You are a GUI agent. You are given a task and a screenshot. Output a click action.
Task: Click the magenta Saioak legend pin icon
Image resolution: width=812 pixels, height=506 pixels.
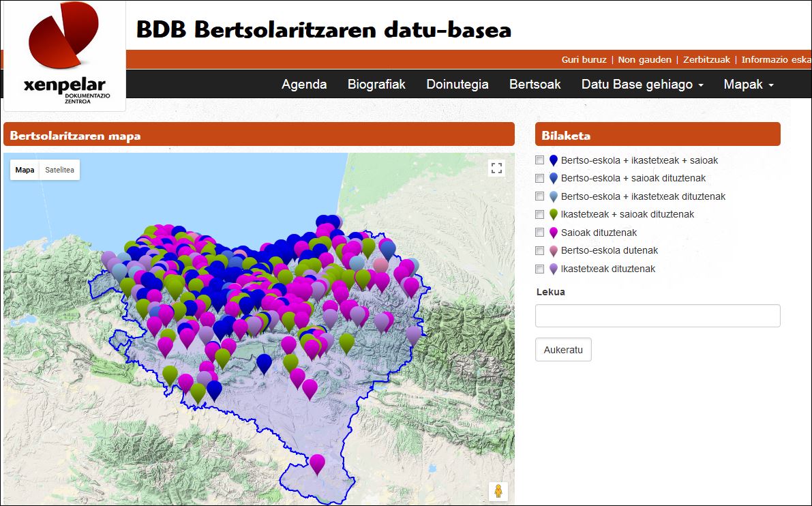(x=554, y=233)
